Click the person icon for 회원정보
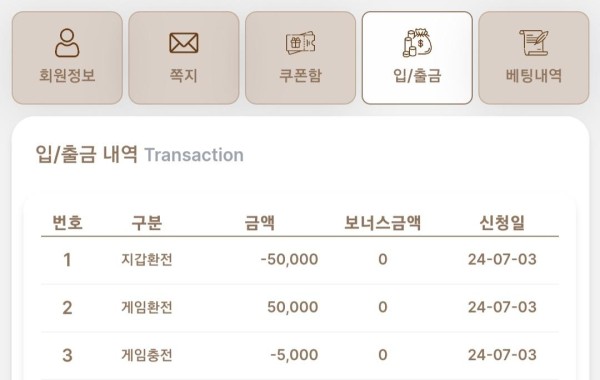 pyautogui.click(x=67, y=43)
